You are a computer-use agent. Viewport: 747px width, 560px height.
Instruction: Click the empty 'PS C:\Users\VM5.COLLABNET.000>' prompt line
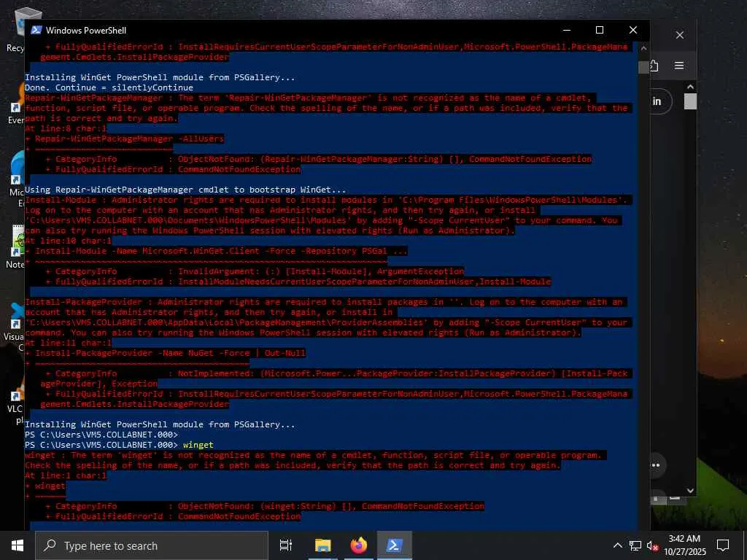click(101, 435)
